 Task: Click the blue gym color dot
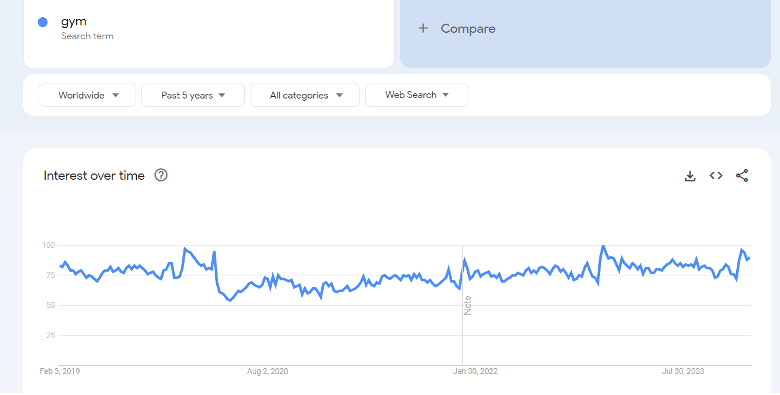tap(43, 22)
